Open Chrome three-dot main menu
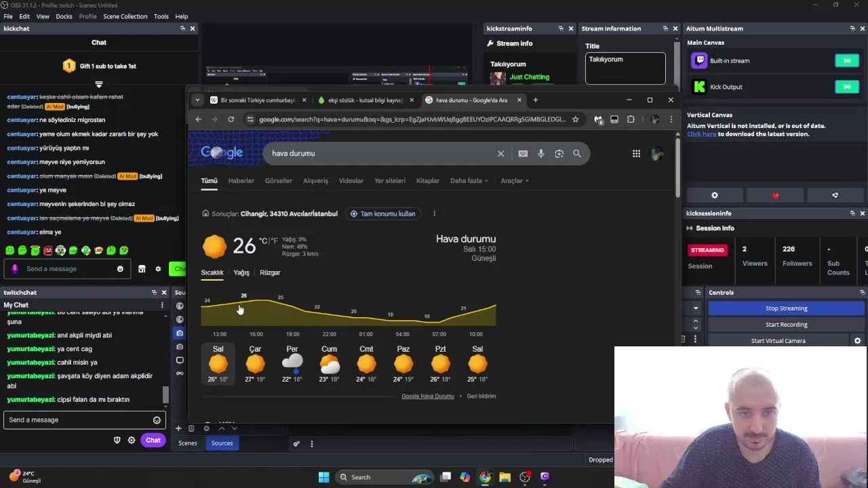This screenshot has width=868, height=488. pyautogui.click(x=671, y=119)
